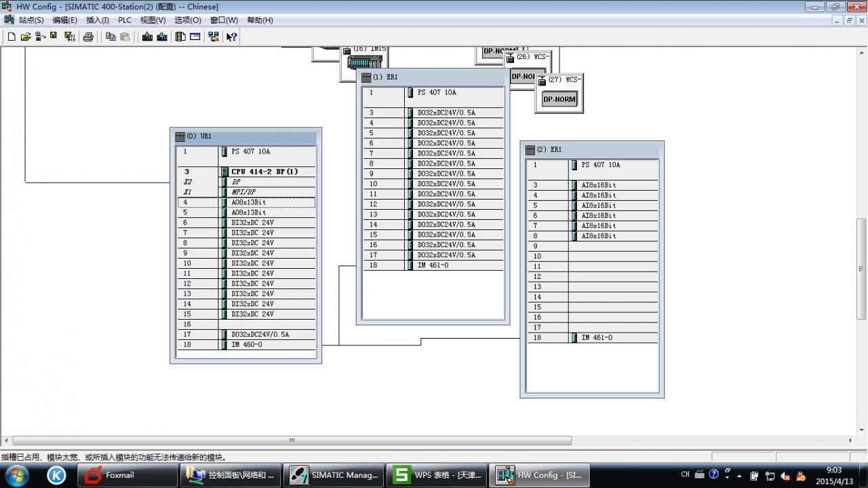Select the (0) UR1 rack title bar
The height and width of the screenshot is (488, 868).
[245, 136]
